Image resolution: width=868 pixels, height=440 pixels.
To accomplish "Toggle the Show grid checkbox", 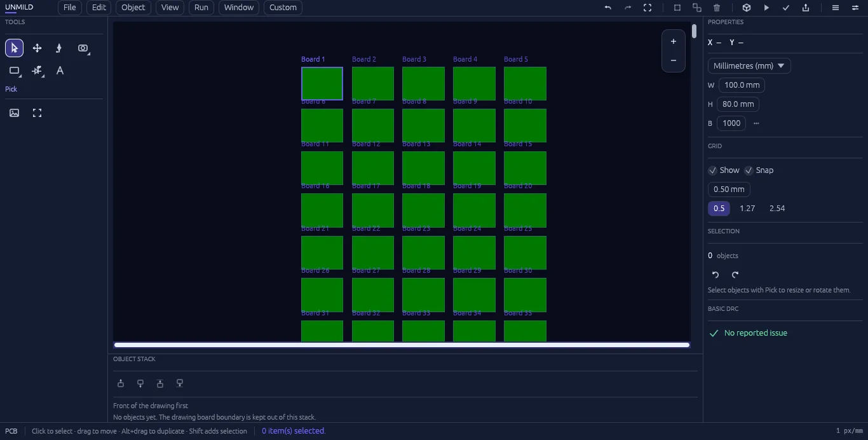I will [x=713, y=170].
